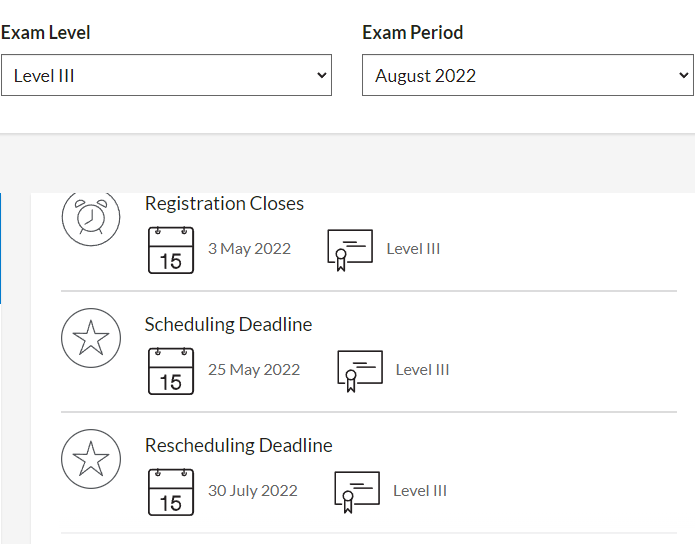
Task: Click the Scheduling Deadline heading
Action: click(x=228, y=325)
